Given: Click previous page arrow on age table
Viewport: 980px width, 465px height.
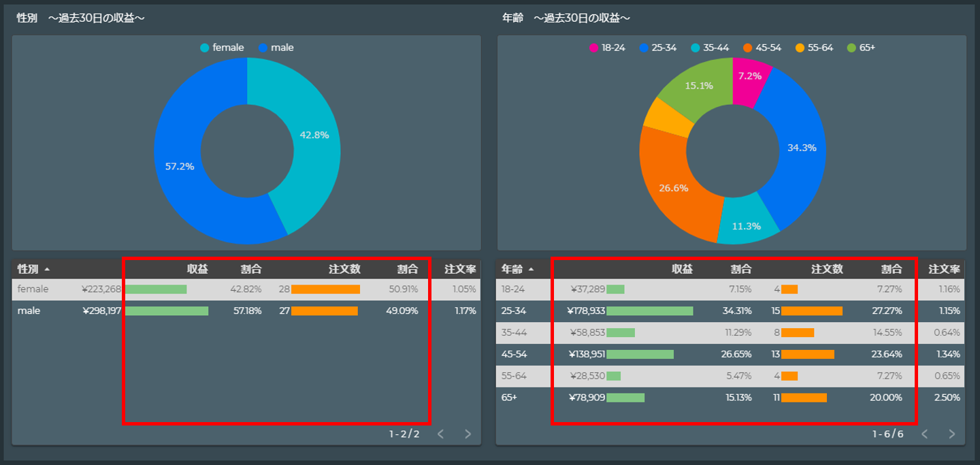Looking at the screenshot, I should coord(924,433).
